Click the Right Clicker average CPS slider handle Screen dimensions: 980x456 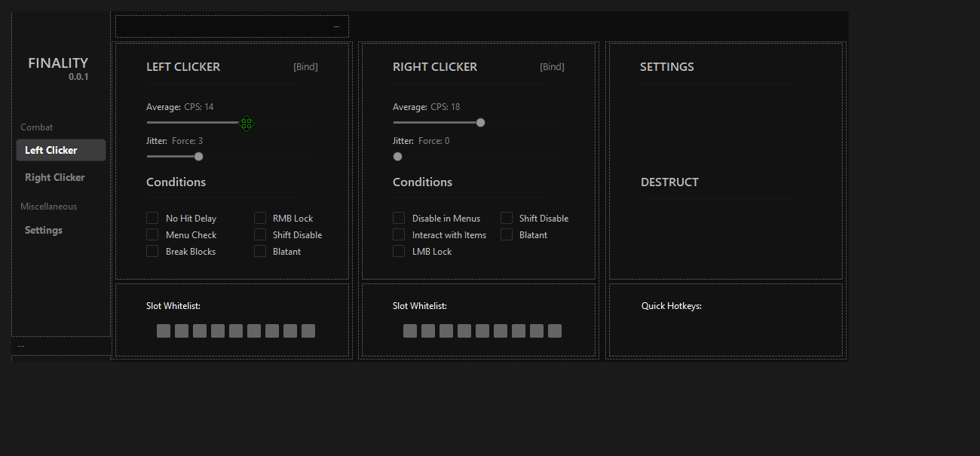click(x=480, y=123)
